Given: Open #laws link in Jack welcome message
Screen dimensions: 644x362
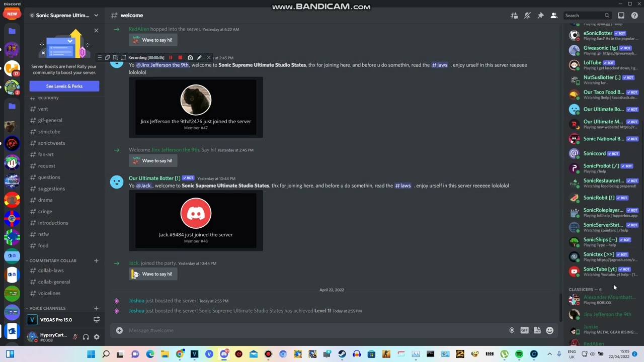Looking at the screenshot, I should coord(403,186).
